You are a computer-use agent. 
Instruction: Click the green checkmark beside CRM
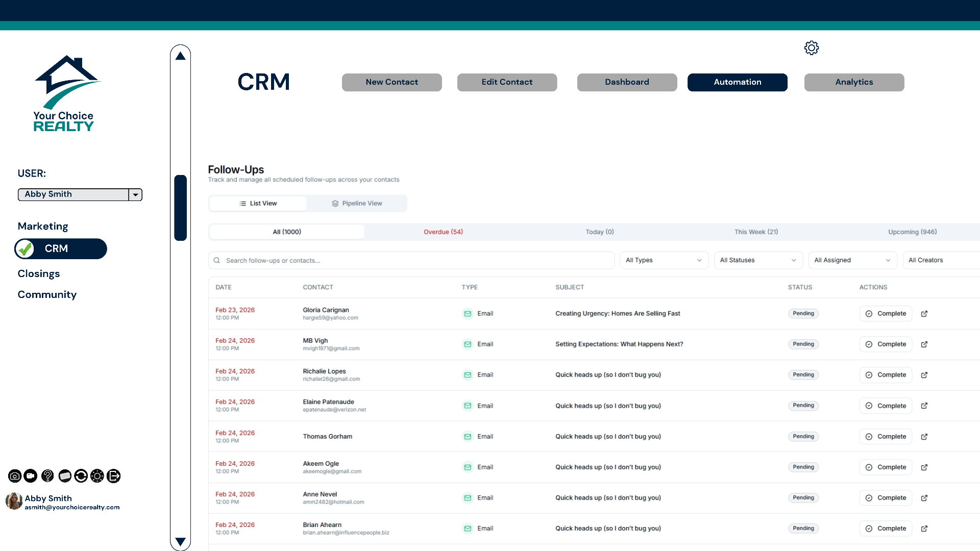(24, 249)
